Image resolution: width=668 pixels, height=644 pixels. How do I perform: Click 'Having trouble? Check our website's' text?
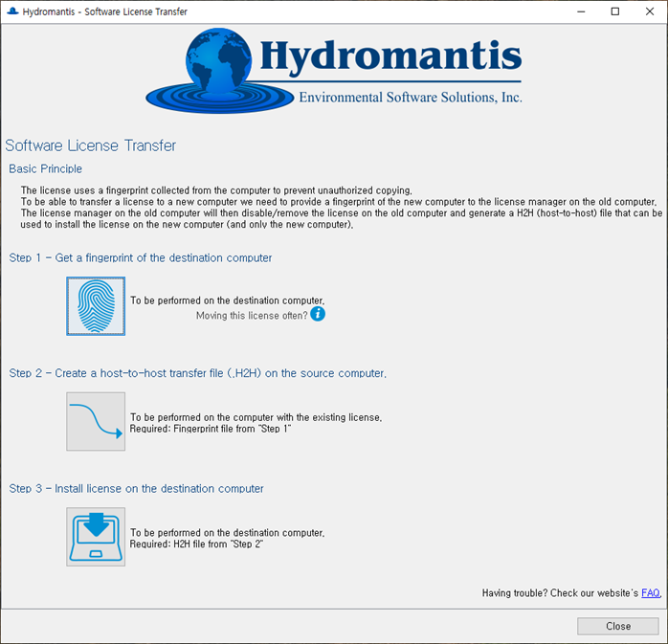click(x=560, y=593)
